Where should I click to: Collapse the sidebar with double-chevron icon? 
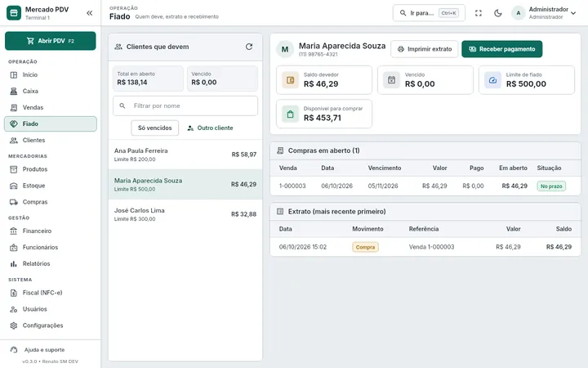[x=89, y=13]
